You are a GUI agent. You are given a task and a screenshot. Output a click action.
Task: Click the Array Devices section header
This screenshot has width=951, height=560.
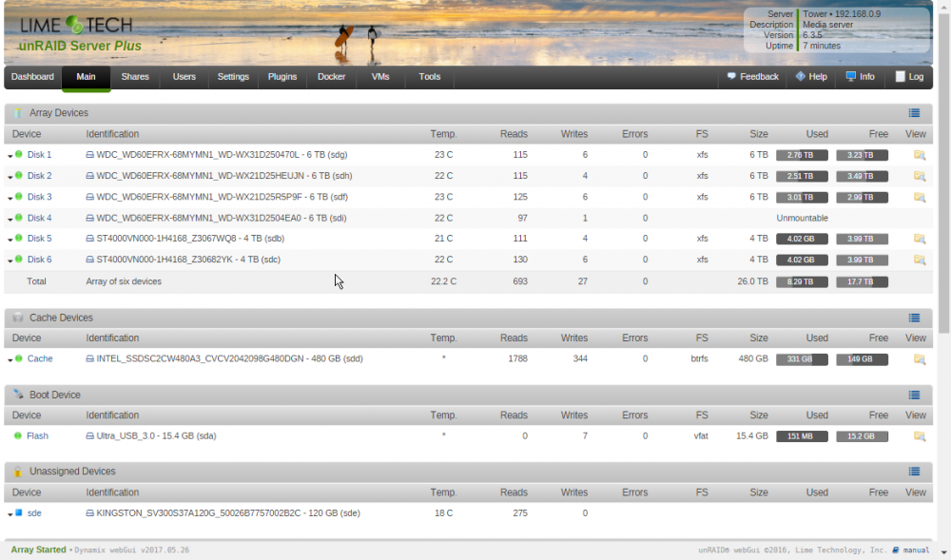click(468, 113)
